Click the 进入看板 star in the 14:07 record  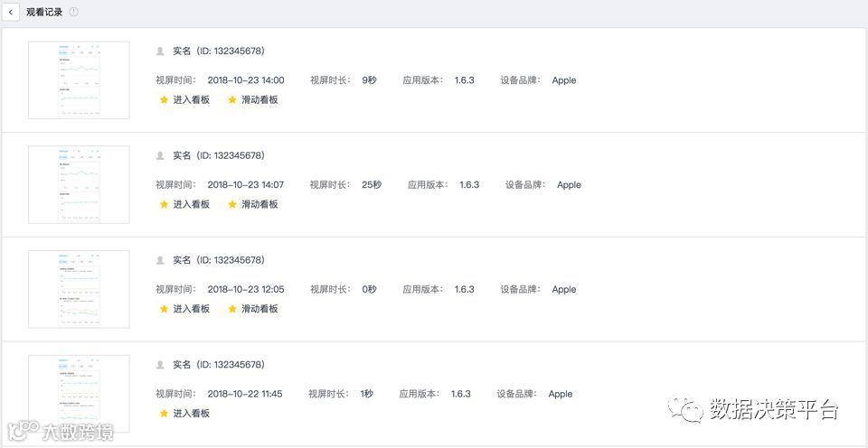(x=164, y=205)
